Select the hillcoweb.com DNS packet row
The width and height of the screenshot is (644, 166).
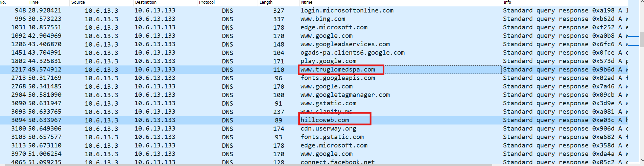click(325, 120)
